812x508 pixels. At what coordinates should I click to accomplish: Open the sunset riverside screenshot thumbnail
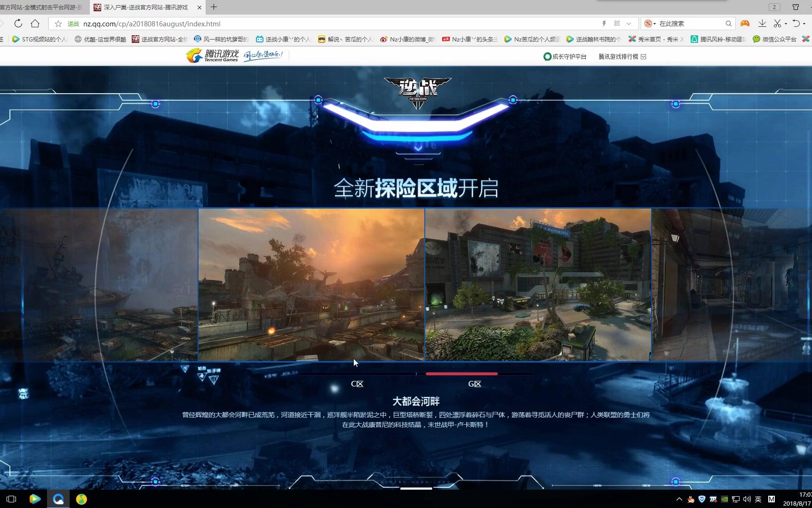pos(311,285)
